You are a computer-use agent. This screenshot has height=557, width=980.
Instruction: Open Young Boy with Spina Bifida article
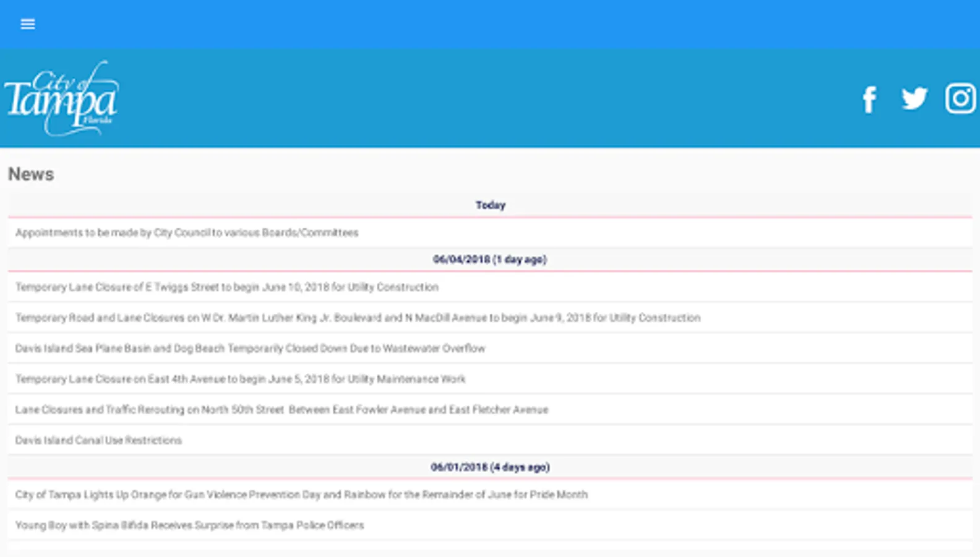pyautogui.click(x=490, y=525)
